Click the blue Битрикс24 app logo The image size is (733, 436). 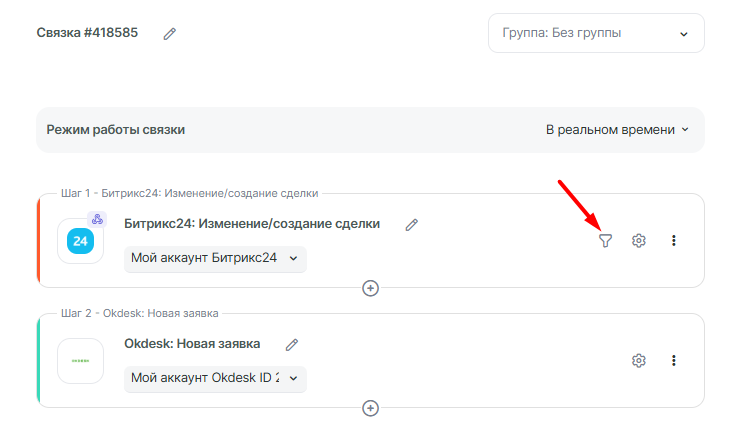tap(80, 241)
